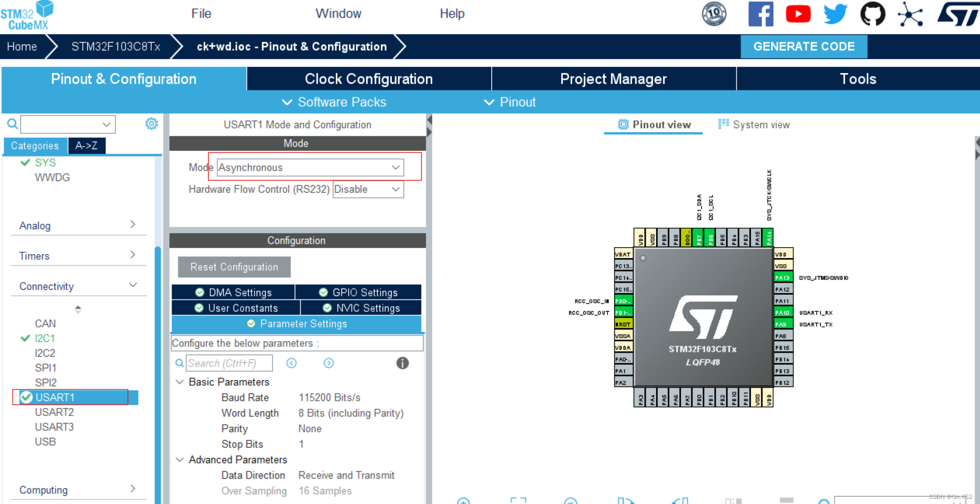Click the GENERATE CODE button

pyautogui.click(x=804, y=47)
